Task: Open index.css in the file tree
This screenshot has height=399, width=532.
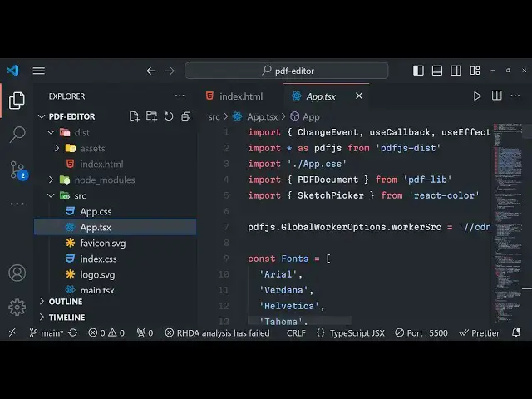Action: coord(115,259)
